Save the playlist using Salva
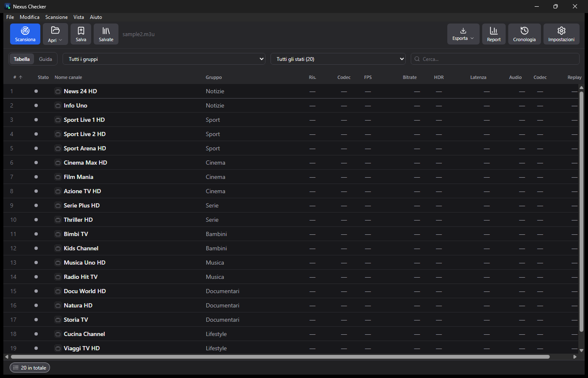The height and width of the screenshot is (378, 588). (81, 34)
